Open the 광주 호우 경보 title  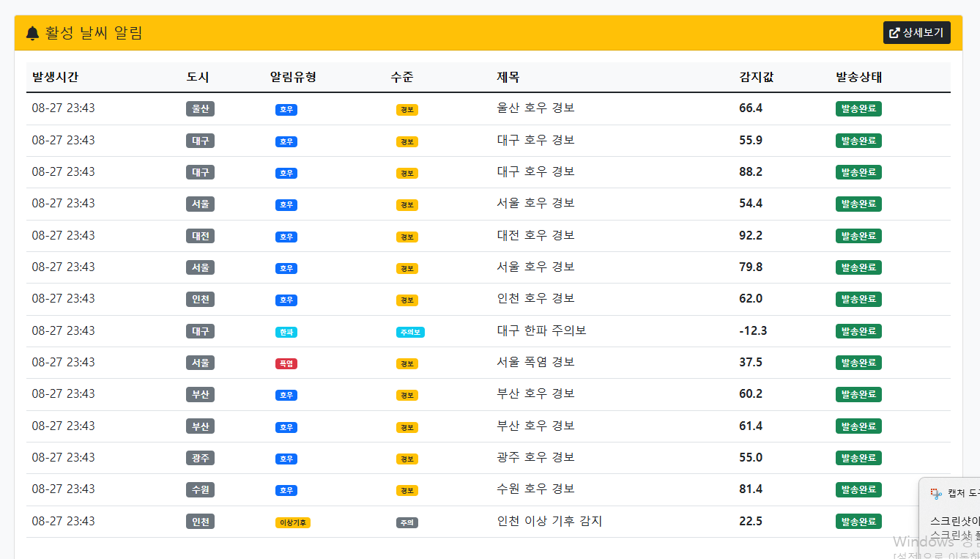point(535,457)
